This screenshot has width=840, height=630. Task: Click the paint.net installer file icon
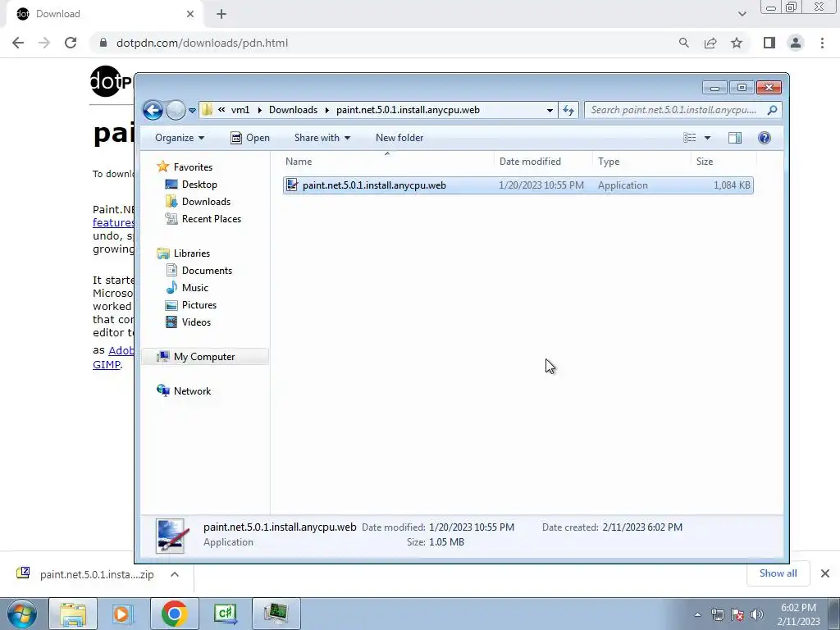pyautogui.click(x=292, y=185)
